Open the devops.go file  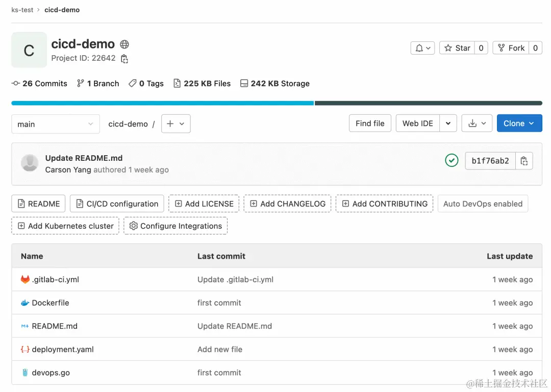point(51,373)
